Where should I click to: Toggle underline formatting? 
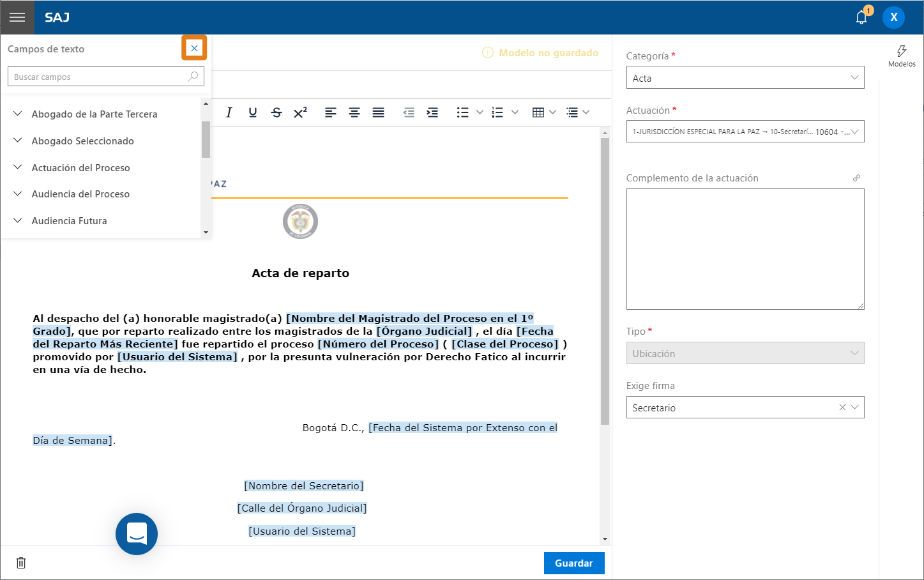coord(253,112)
